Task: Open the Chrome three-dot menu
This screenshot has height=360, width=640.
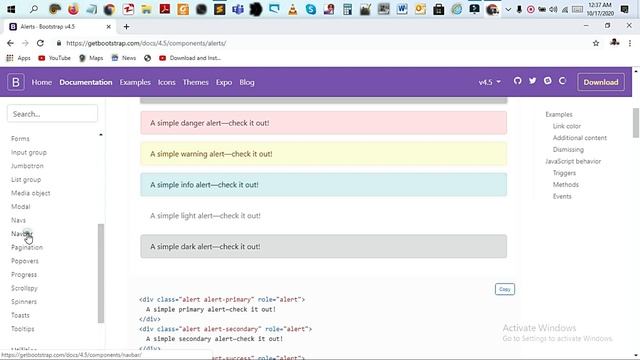Action: [x=630, y=43]
